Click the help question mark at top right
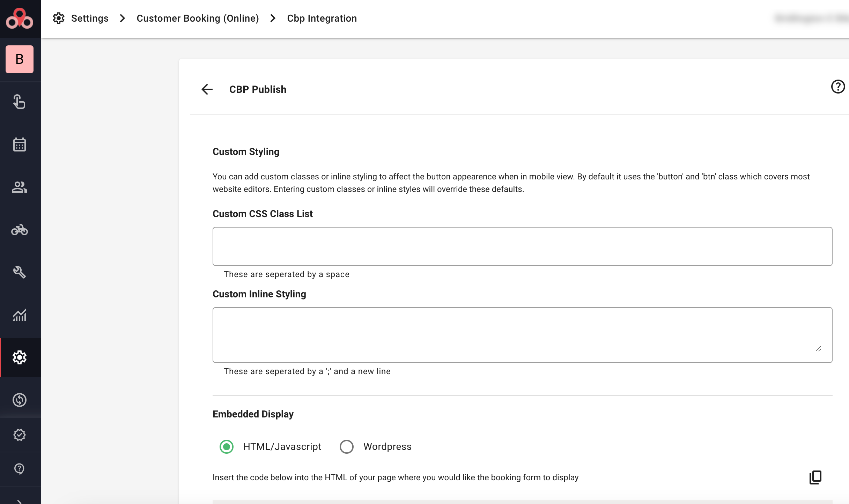 tap(838, 87)
